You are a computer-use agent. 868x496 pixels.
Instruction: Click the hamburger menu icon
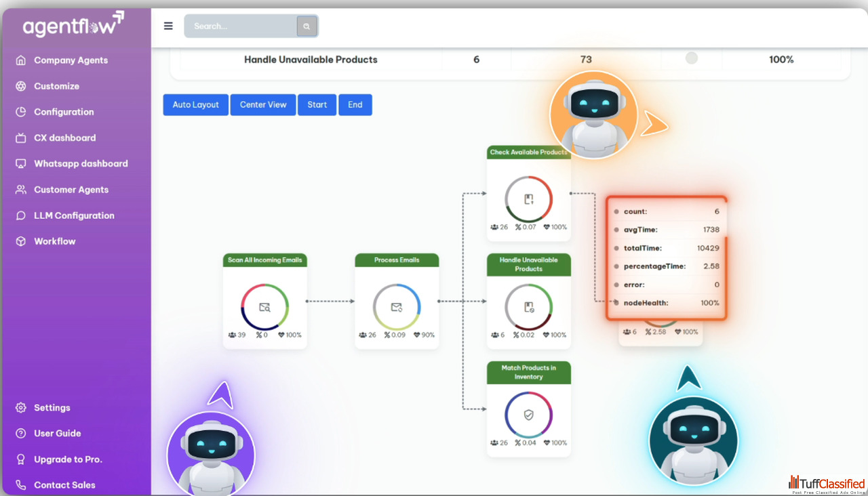[x=168, y=26]
